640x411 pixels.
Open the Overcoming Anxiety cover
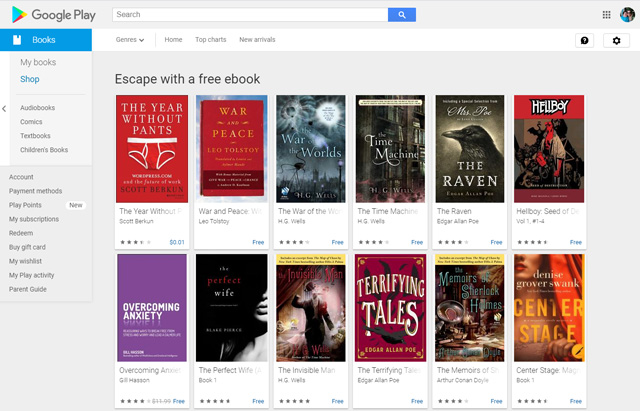click(152, 308)
